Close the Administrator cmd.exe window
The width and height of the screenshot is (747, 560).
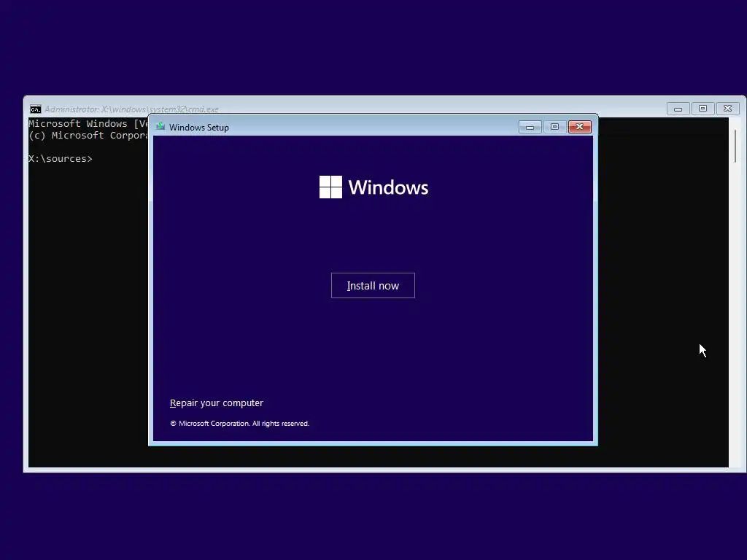click(727, 109)
